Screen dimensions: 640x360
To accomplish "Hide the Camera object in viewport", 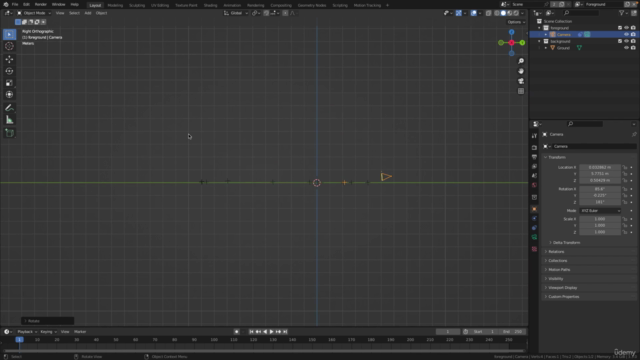I will [626, 35].
